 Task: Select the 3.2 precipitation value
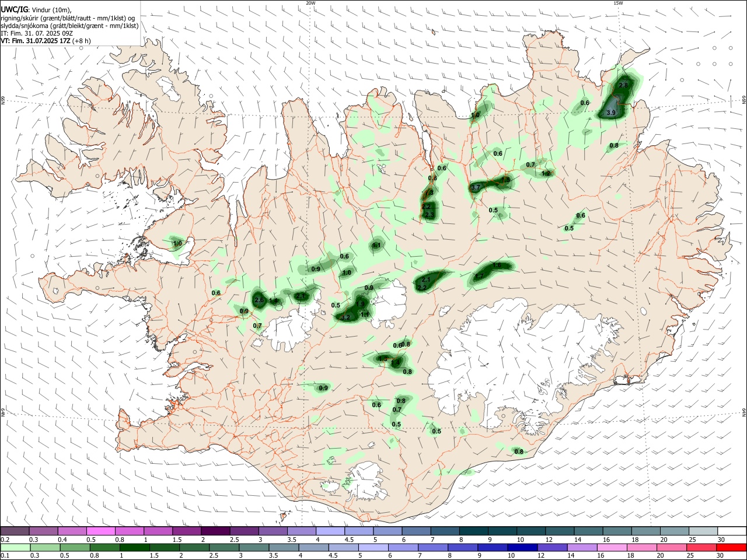(x=345, y=317)
